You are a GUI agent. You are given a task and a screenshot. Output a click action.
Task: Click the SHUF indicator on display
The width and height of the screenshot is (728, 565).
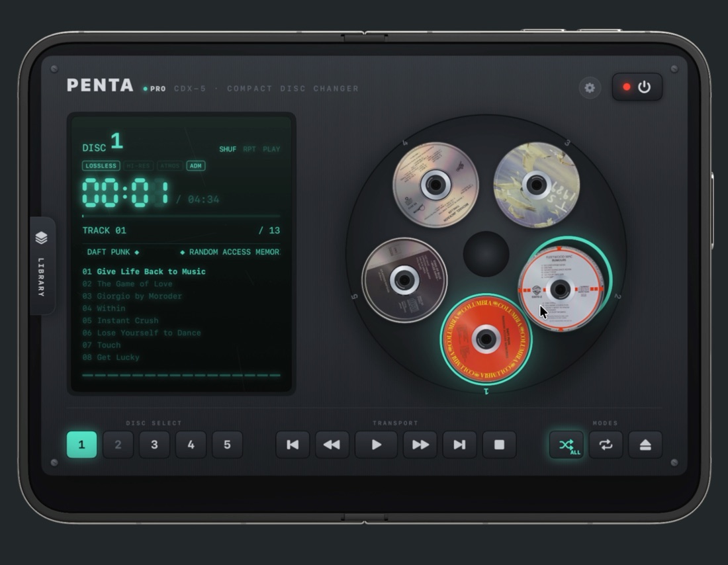228,149
